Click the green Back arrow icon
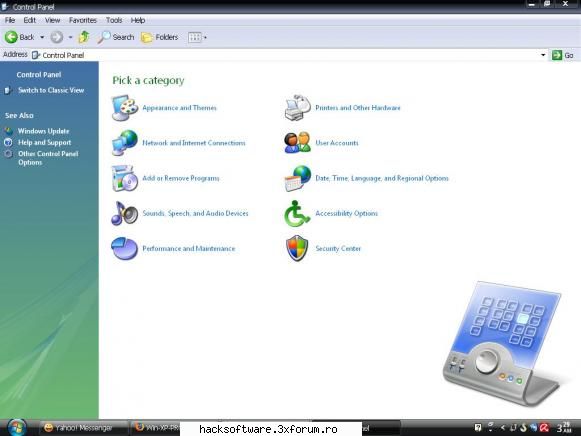This screenshot has height=436, width=581. (x=11, y=37)
